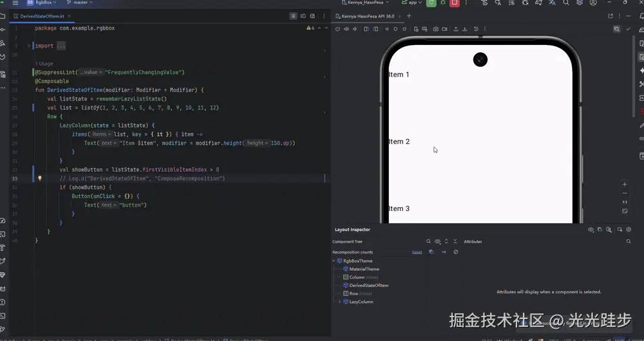Search in the Attributes panel
The image size is (644, 341).
pos(629,242)
